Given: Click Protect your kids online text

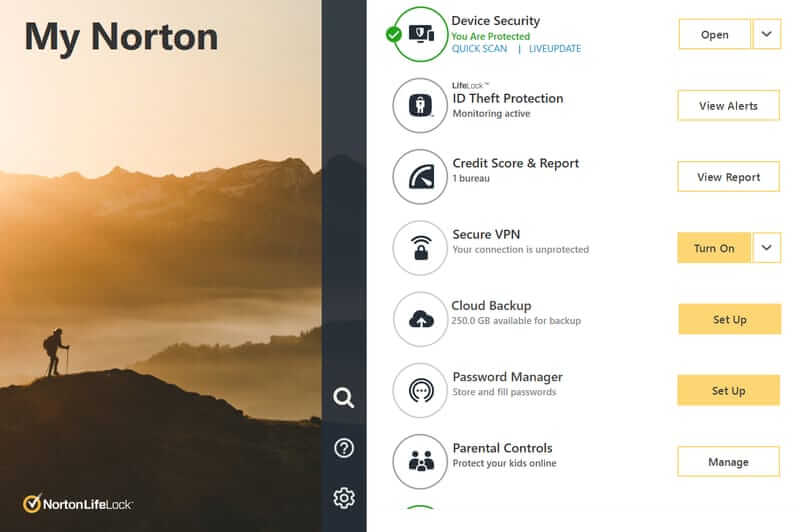Looking at the screenshot, I should 504,463.
